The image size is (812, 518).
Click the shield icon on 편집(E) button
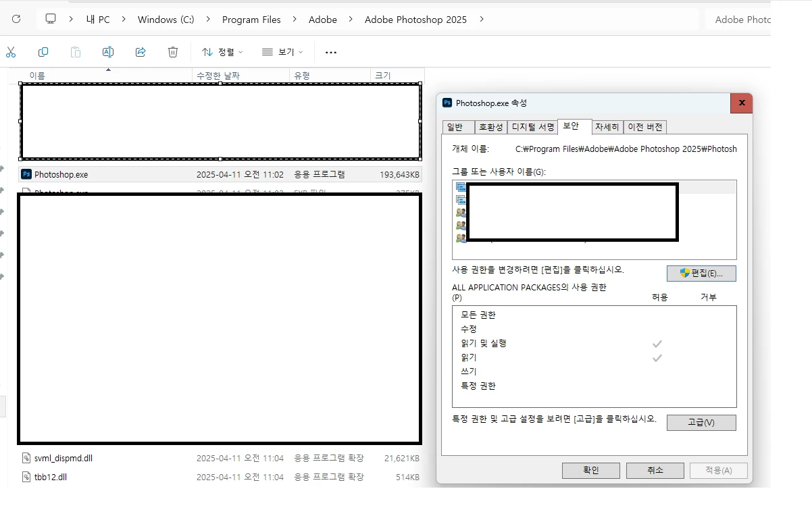pos(684,273)
